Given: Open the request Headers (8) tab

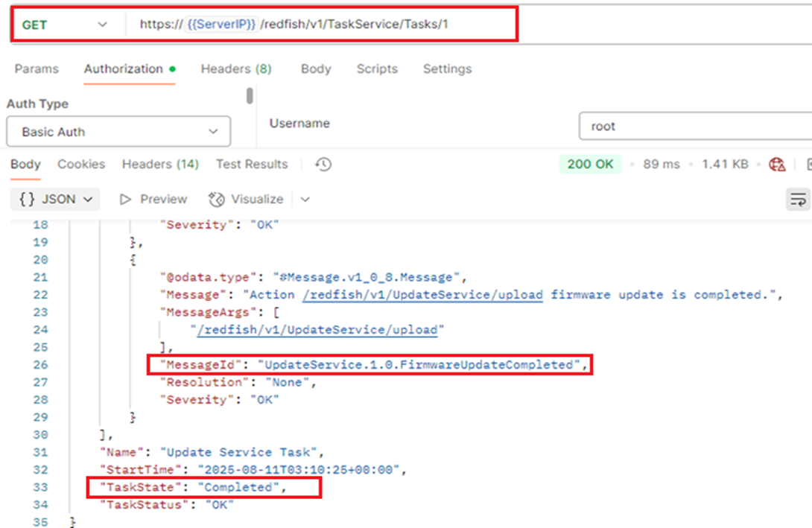Looking at the screenshot, I should tap(236, 69).
